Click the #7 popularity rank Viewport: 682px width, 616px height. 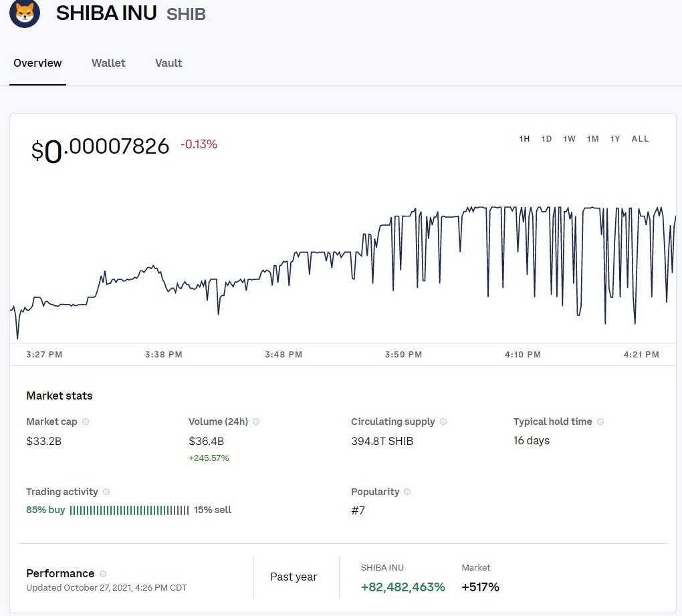(358, 510)
